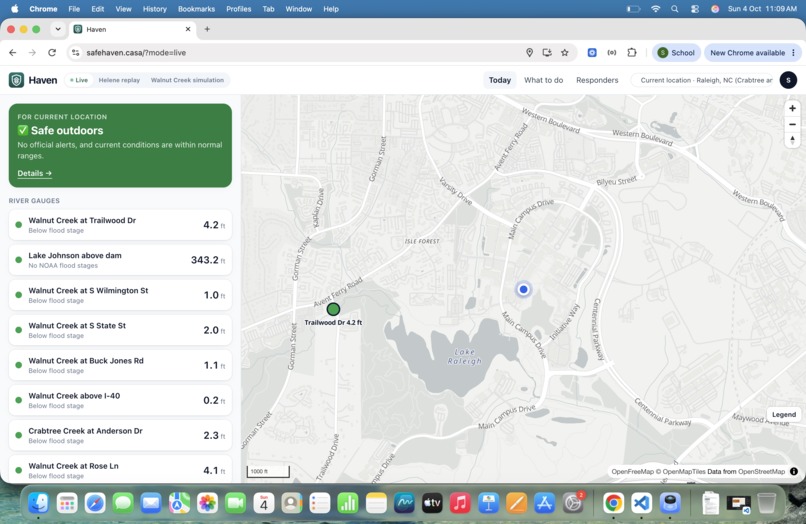Open Visual Studio Code from the dock
This screenshot has height=524, width=806.
coord(642,503)
